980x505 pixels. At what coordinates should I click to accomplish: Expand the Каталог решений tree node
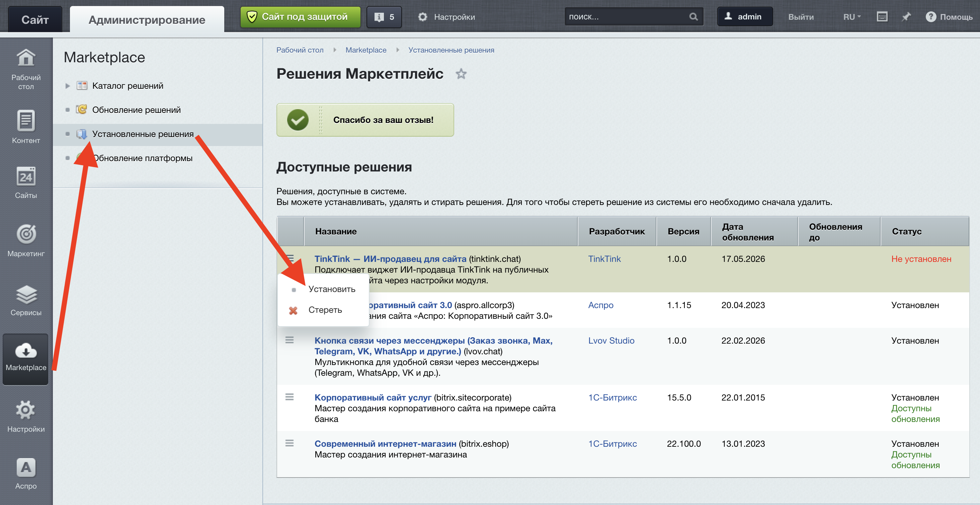(x=67, y=86)
